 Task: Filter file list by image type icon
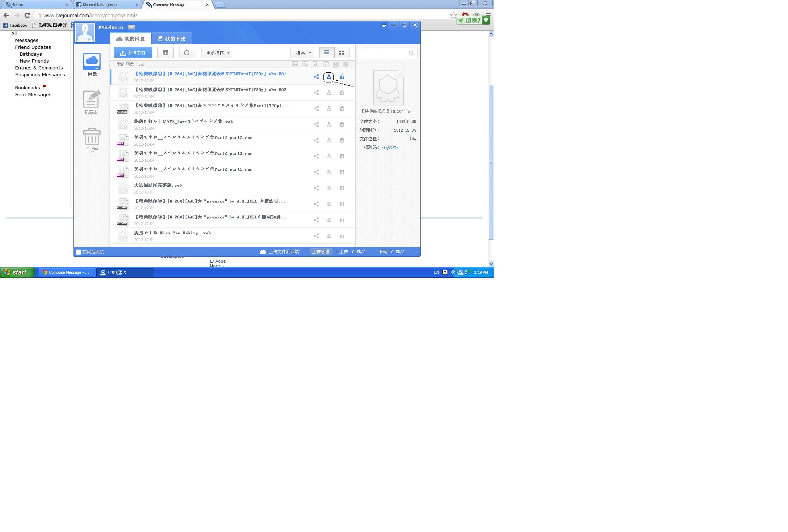click(305, 64)
